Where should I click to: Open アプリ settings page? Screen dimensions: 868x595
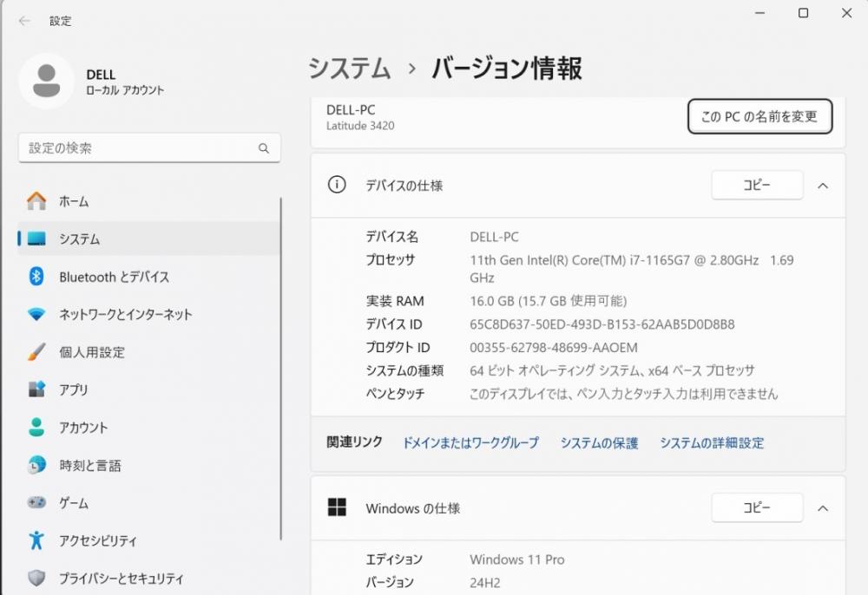(149, 389)
